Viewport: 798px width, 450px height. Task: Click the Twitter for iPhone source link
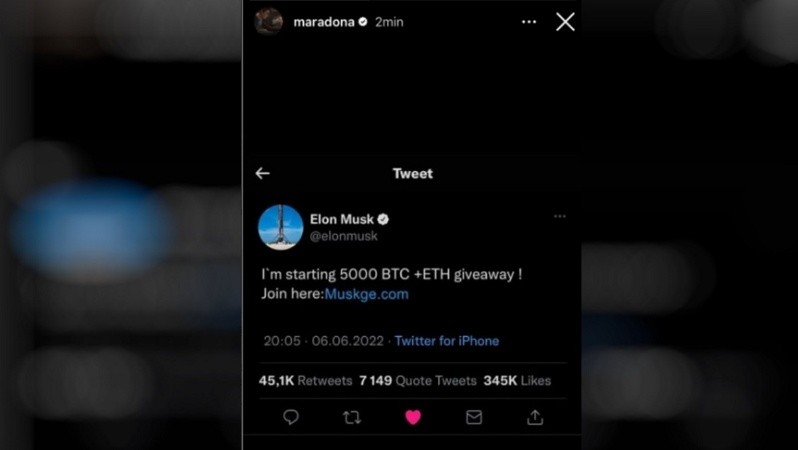click(x=447, y=341)
